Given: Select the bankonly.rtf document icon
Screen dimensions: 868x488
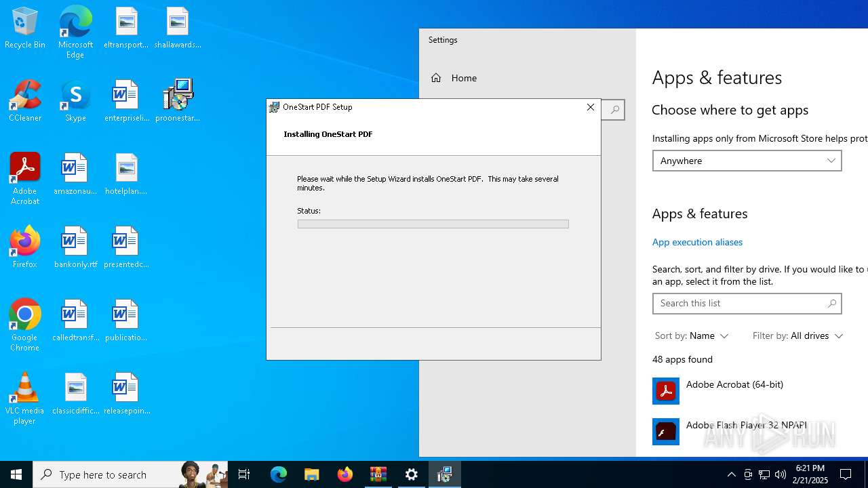Looking at the screenshot, I should 75,248.
